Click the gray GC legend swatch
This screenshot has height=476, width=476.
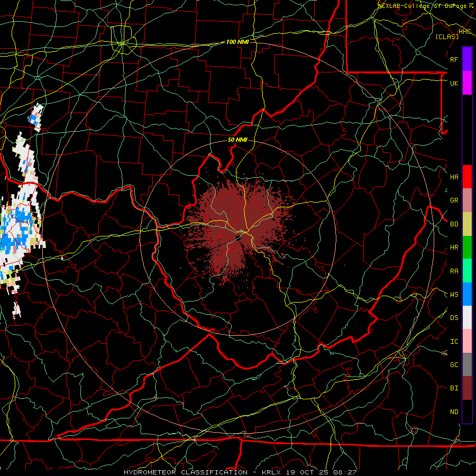[x=467, y=364]
